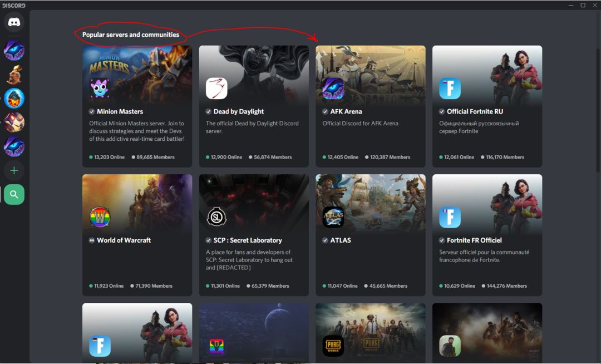The height and width of the screenshot is (364, 601).
Task: Click "11,923 Online" on World of Warcraft card
Action: tap(109, 286)
